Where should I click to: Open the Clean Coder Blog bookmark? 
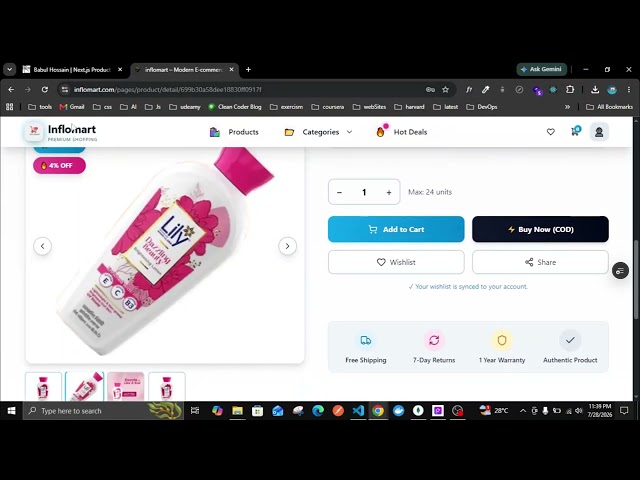[235, 107]
